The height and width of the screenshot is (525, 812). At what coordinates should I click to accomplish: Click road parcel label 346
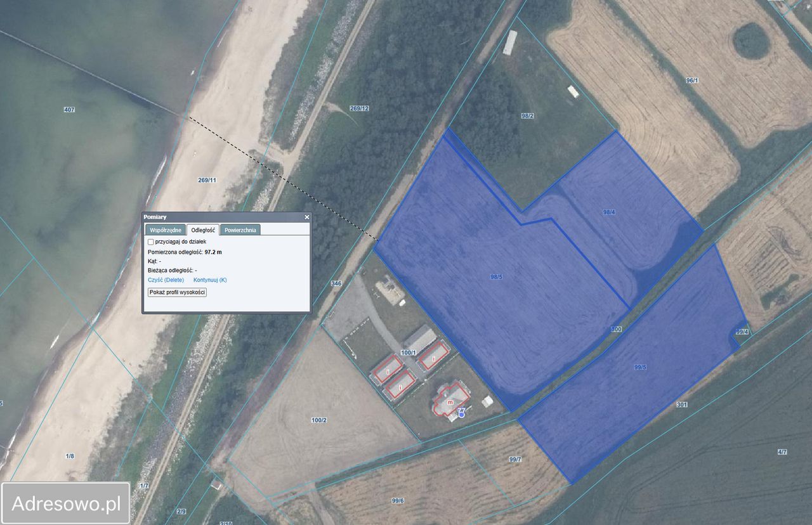coord(336,283)
